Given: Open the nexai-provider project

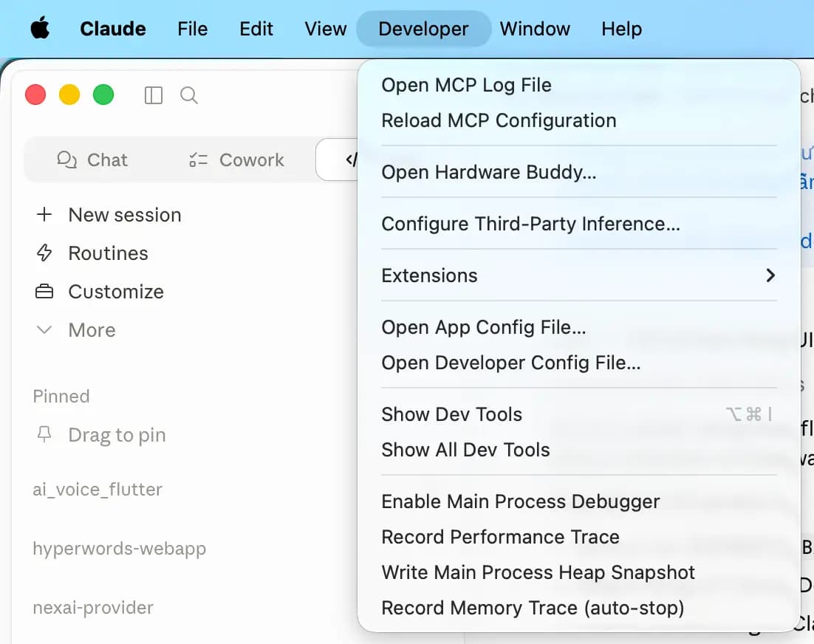Looking at the screenshot, I should coord(93,608).
